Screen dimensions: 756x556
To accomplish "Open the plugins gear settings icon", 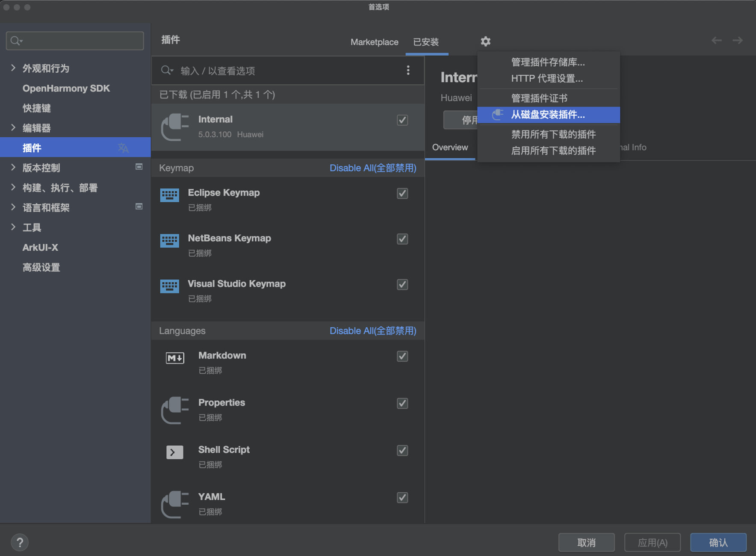I will click(x=485, y=41).
